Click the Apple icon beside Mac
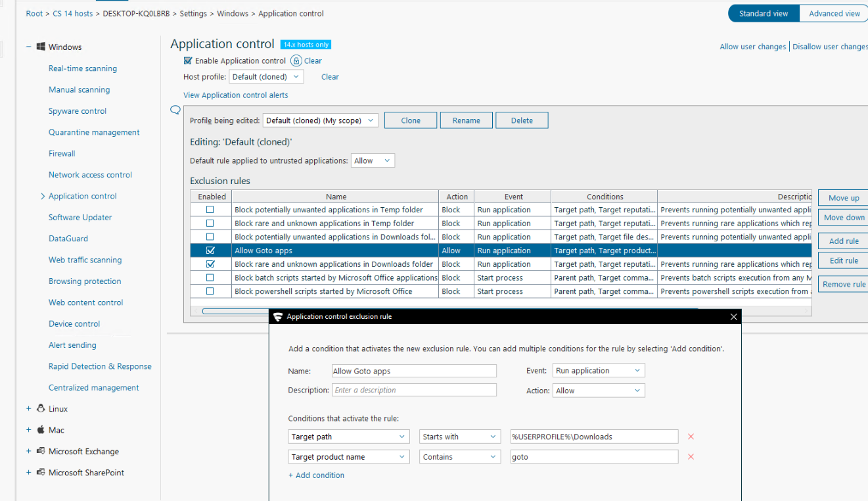 (x=41, y=429)
